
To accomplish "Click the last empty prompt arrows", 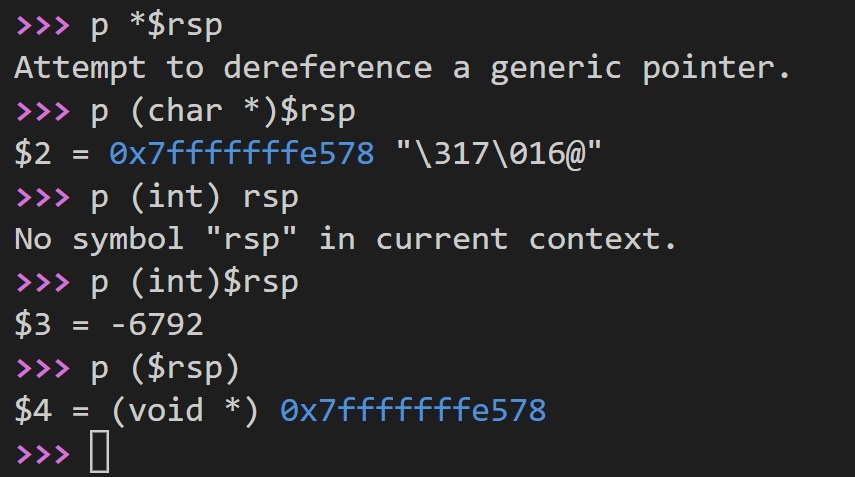I will (x=43, y=454).
